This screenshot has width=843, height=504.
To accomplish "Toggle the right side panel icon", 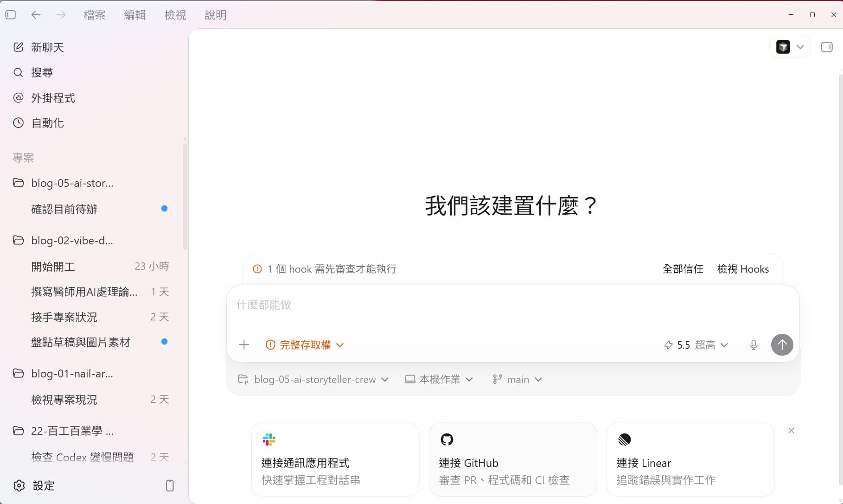I will click(x=827, y=47).
